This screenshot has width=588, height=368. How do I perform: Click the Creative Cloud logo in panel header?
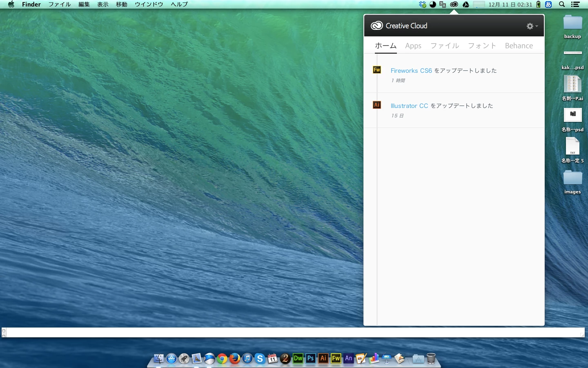point(376,26)
